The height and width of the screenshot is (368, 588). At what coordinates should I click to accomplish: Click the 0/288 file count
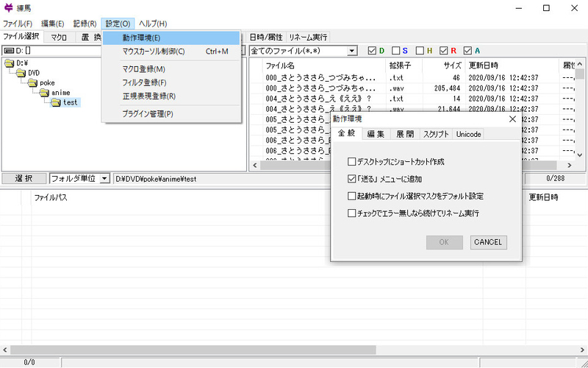tap(556, 179)
